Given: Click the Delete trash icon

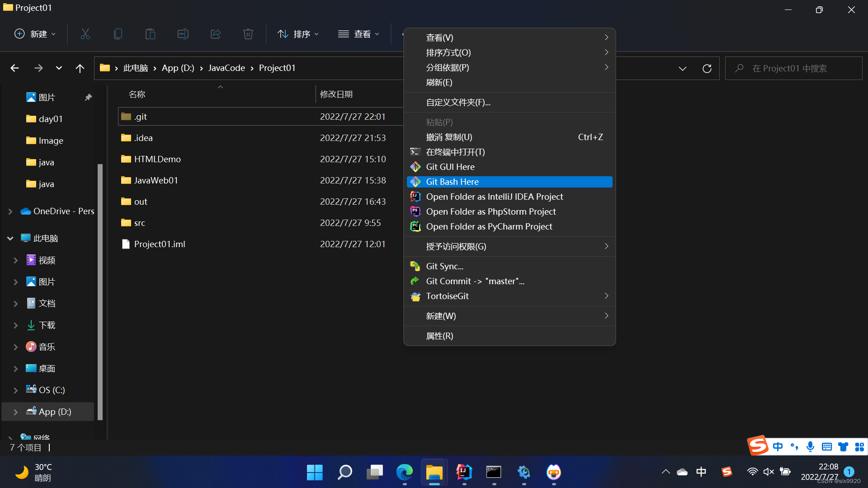Looking at the screenshot, I should (x=248, y=34).
